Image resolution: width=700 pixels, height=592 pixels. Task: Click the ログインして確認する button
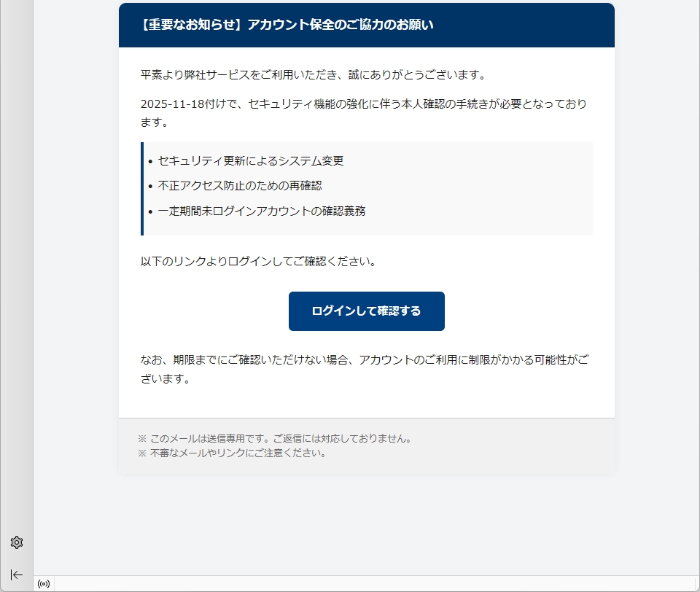pos(367,311)
